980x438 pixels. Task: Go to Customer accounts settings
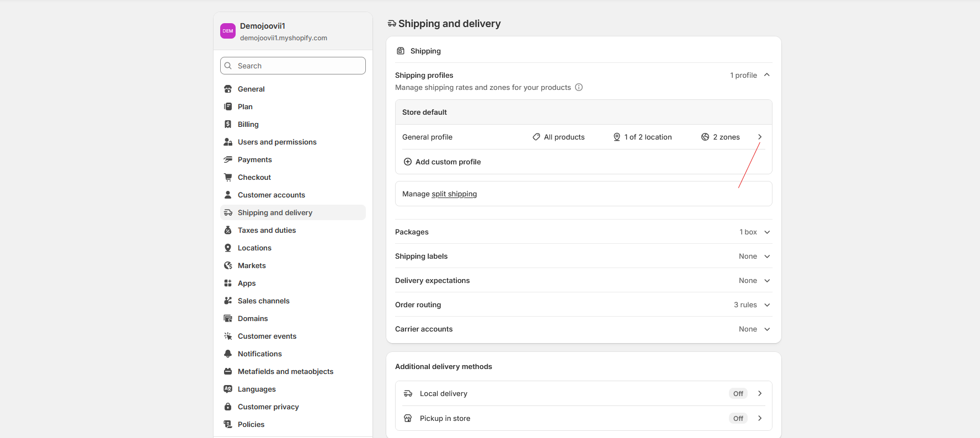[x=271, y=195]
